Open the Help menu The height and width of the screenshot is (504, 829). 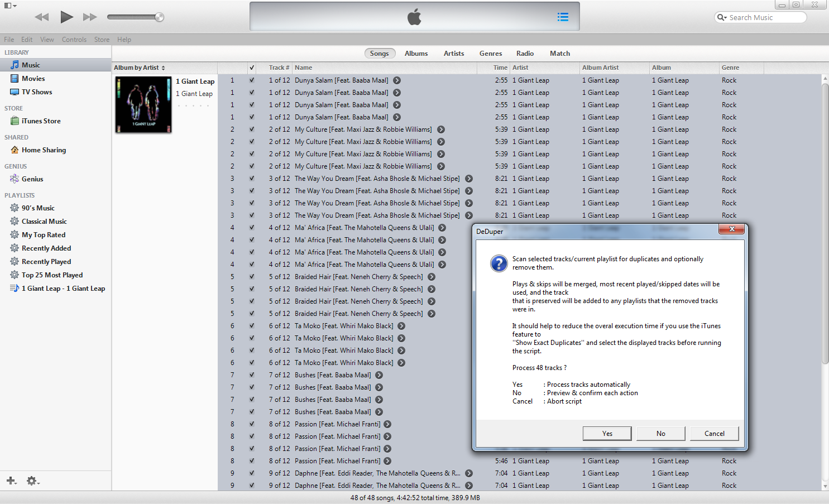pos(124,40)
